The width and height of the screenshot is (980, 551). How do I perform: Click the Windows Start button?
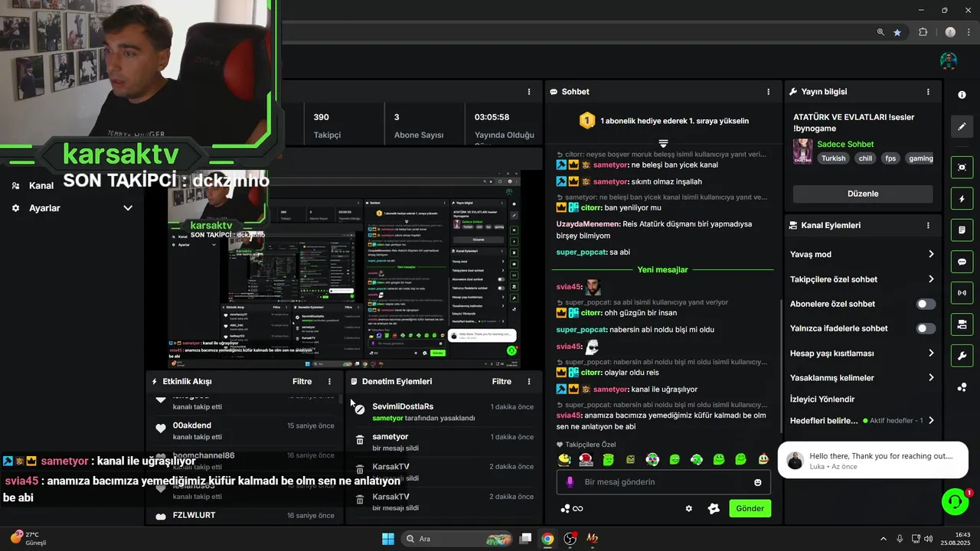point(387,539)
